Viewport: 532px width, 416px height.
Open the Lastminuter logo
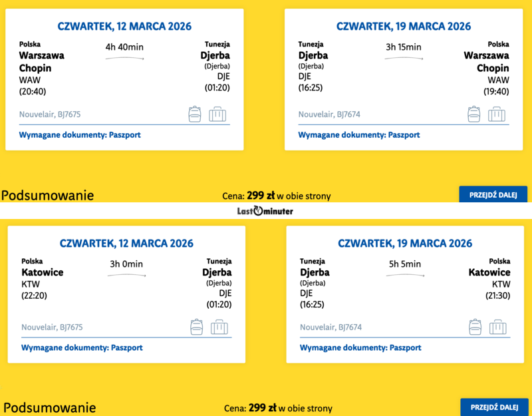[265, 211]
